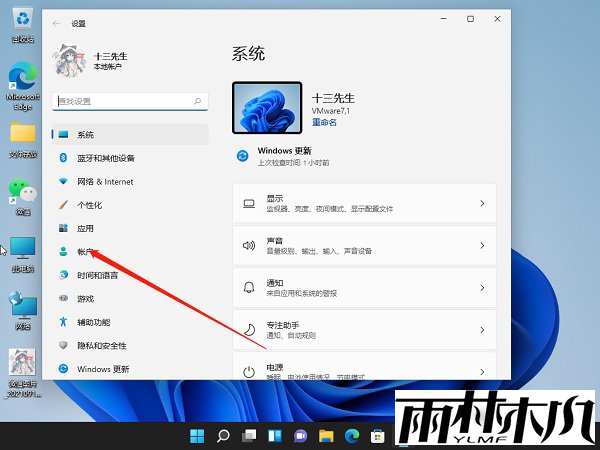Open the 显示 display settings card
Viewport: 600px width, 450px height.
pyautogui.click(x=364, y=203)
